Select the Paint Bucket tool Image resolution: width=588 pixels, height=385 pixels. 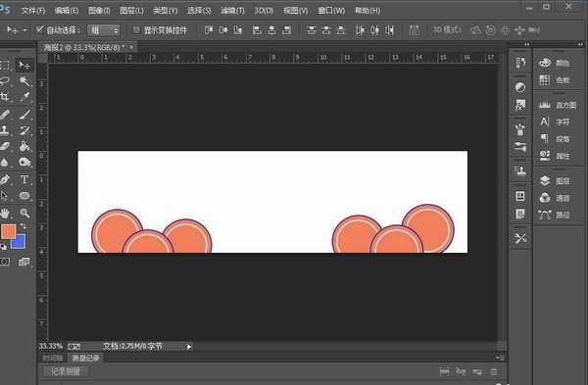(x=24, y=146)
